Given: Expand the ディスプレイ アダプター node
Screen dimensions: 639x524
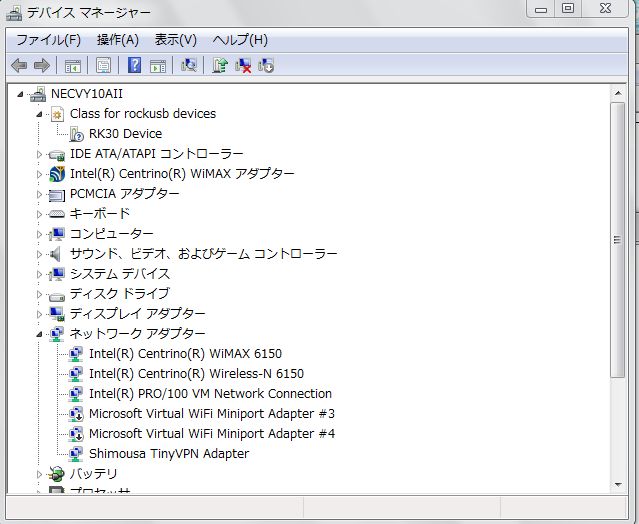Looking at the screenshot, I should tap(39, 314).
